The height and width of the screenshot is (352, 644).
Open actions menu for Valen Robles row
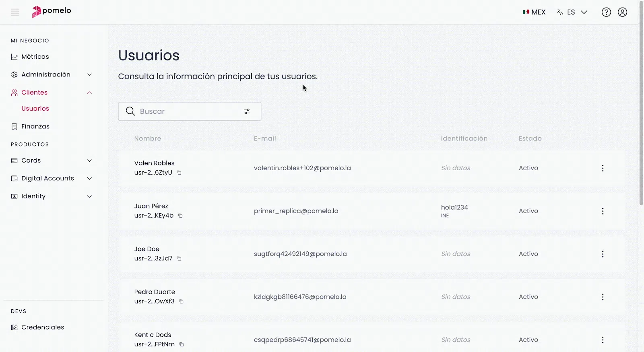click(x=603, y=168)
